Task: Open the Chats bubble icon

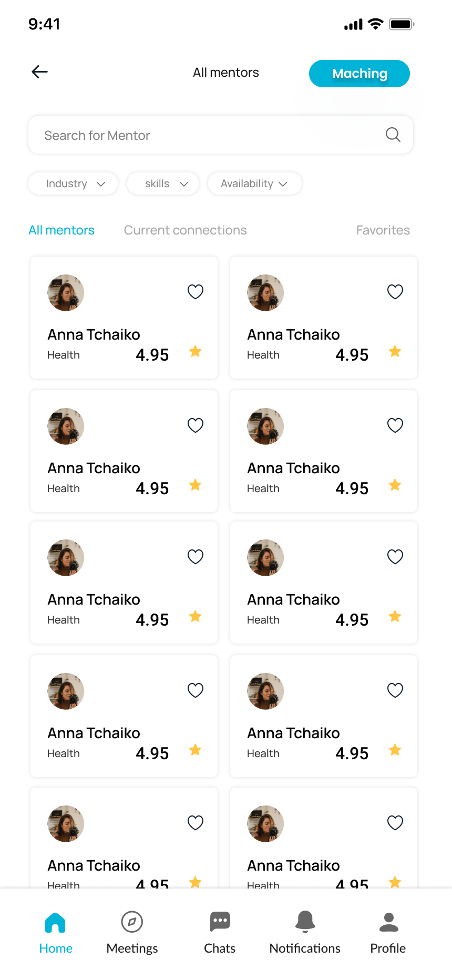Action: tap(220, 921)
